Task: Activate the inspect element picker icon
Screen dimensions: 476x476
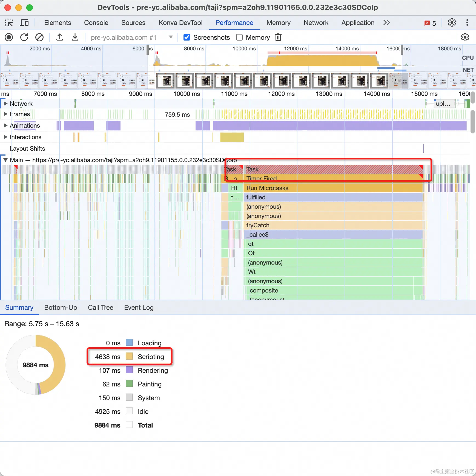Action: tap(9, 23)
